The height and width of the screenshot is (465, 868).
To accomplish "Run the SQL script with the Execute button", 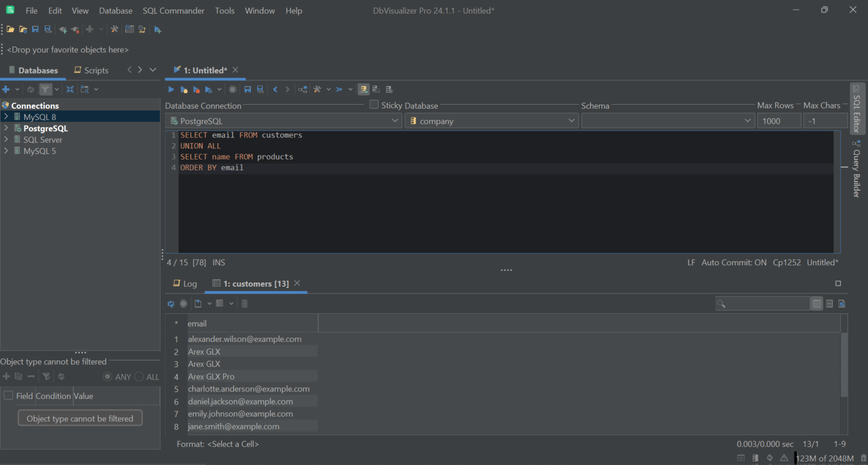I will (x=171, y=89).
